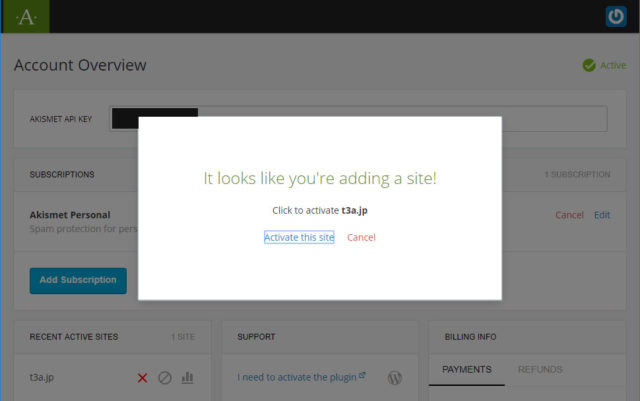Click the block icon for t3a.jp
The image size is (640, 401).
tap(164, 378)
